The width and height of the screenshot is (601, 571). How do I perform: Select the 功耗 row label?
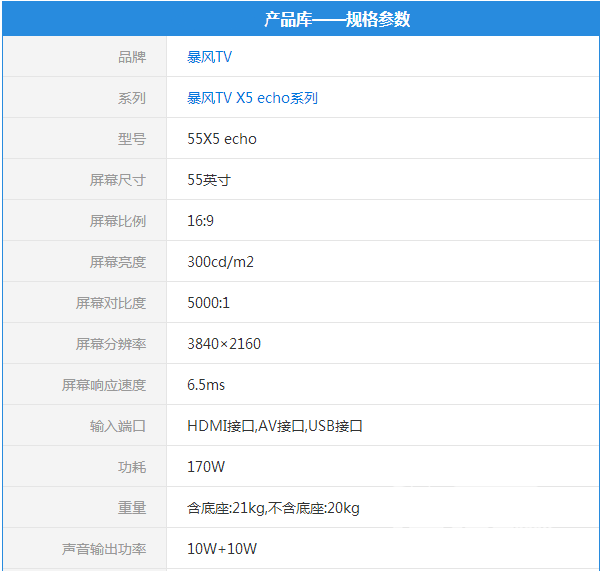pyautogui.click(x=132, y=467)
